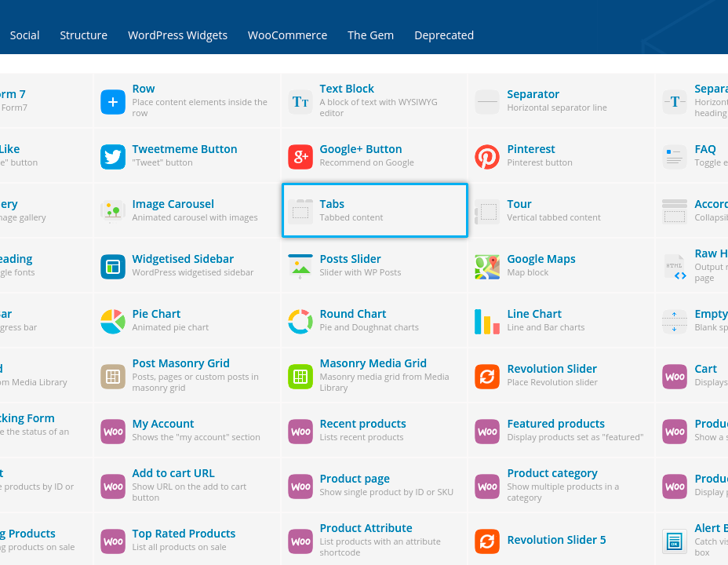Image resolution: width=728 pixels, height=565 pixels.
Task: Go to The Gem tab
Action: pyautogui.click(x=370, y=35)
